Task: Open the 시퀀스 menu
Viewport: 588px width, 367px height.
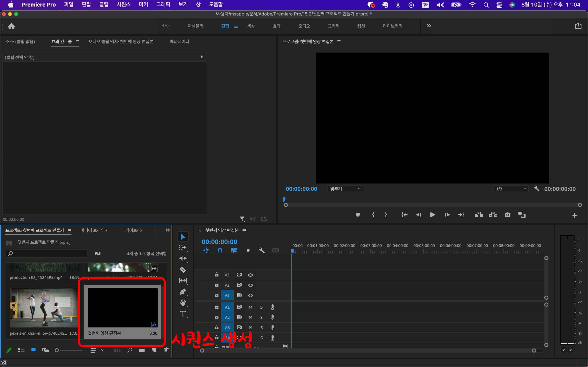Action: (x=124, y=5)
